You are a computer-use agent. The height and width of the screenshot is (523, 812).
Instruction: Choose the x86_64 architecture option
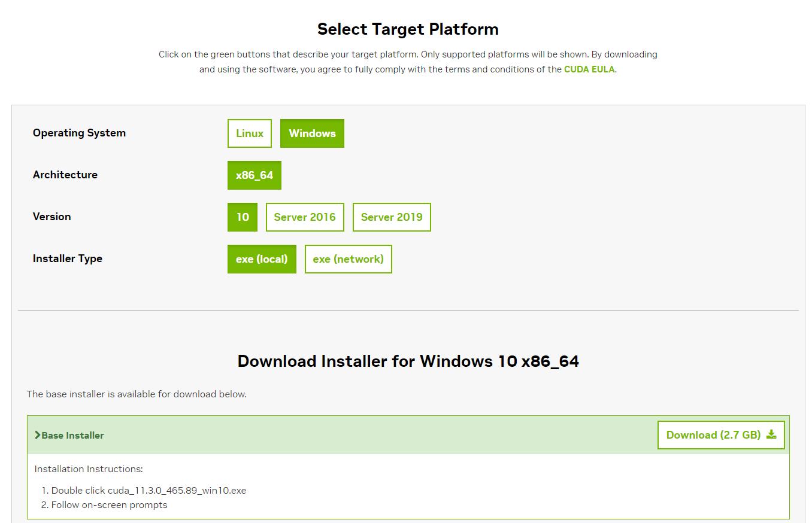click(254, 175)
